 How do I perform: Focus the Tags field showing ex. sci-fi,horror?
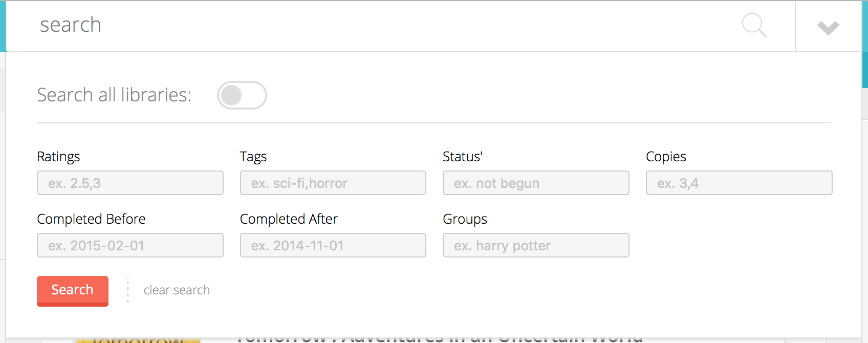(x=333, y=183)
